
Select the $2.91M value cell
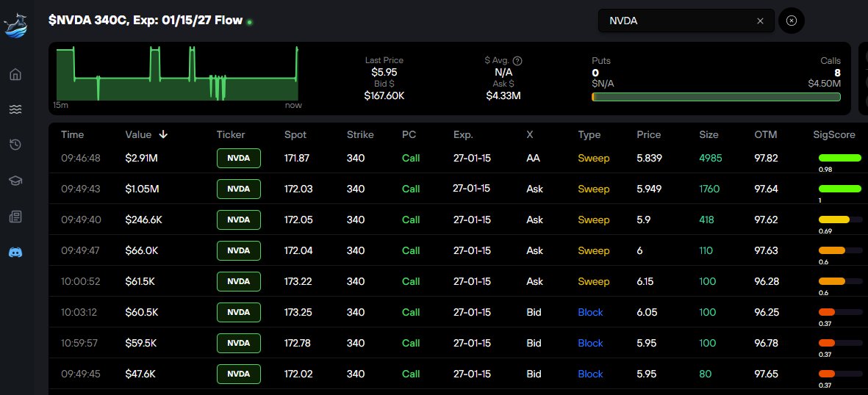click(x=141, y=159)
